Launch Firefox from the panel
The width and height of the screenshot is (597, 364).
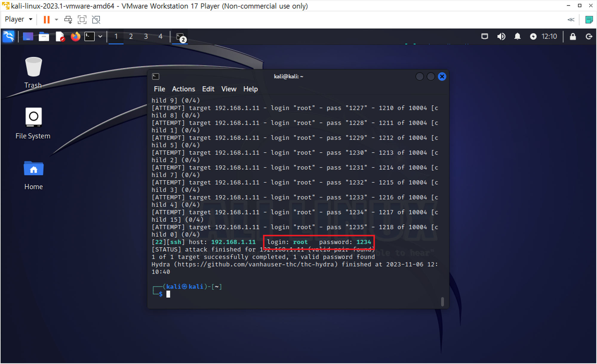(x=76, y=36)
